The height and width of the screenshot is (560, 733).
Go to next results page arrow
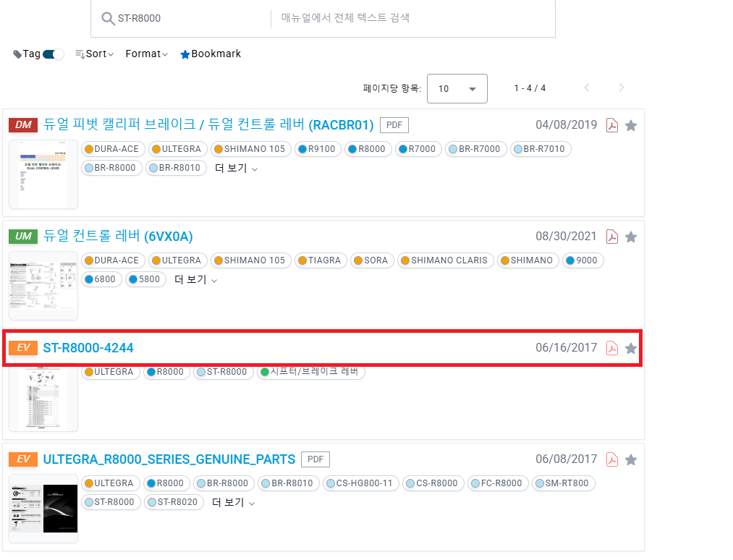622,88
